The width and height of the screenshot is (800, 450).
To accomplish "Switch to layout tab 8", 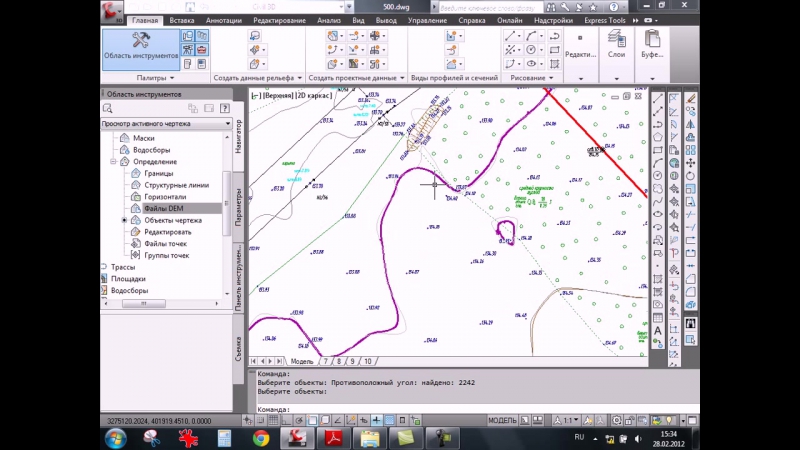I will [x=339, y=361].
